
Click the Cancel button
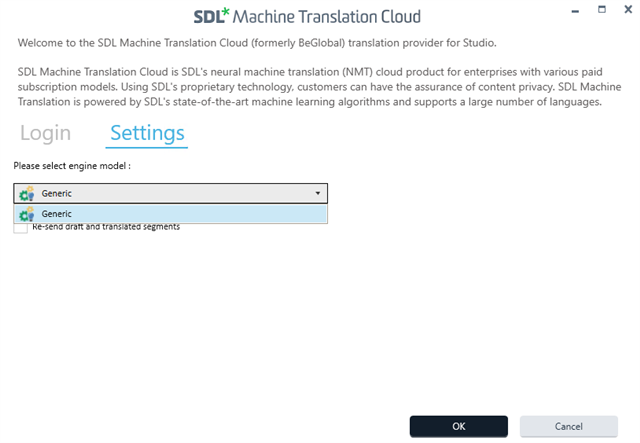point(569,426)
